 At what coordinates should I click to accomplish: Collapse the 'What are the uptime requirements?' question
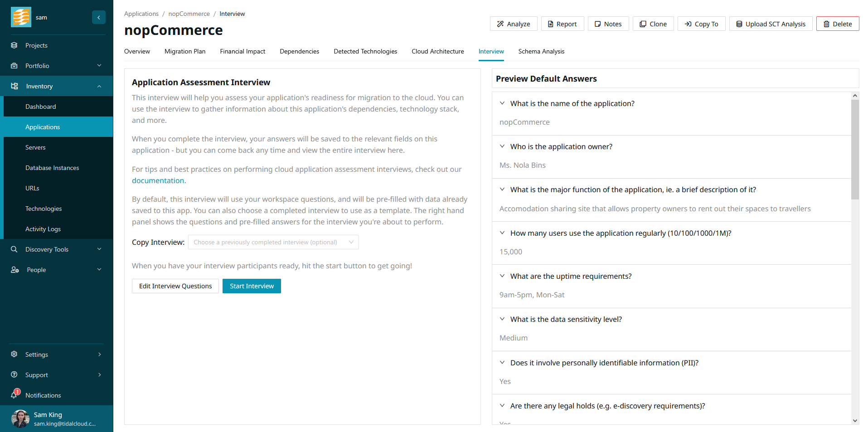point(502,276)
